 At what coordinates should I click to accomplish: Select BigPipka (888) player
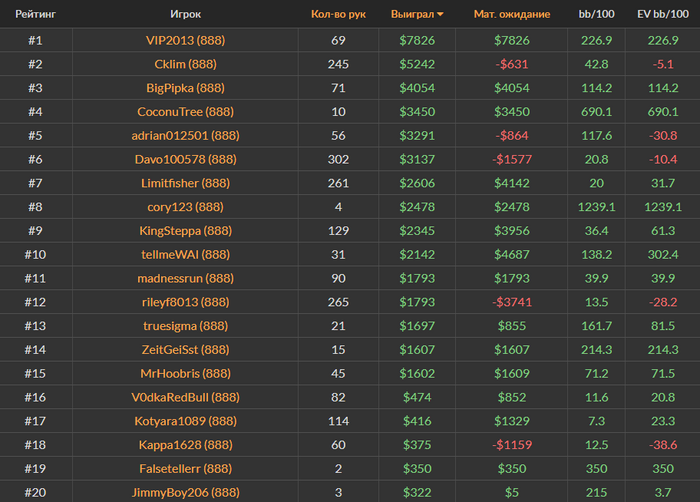(x=185, y=88)
